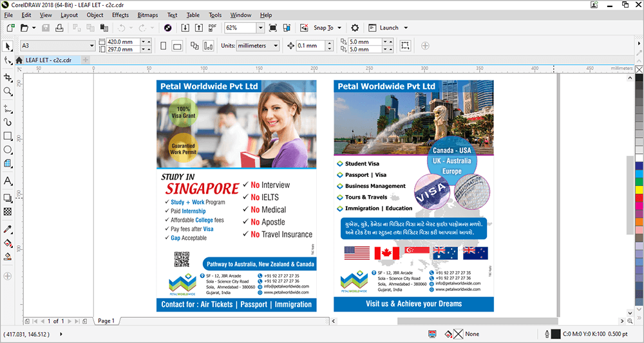Select the Text tool
The width and height of the screenshot is (644, 343).
pyautogui.click(x=8, y=181)
